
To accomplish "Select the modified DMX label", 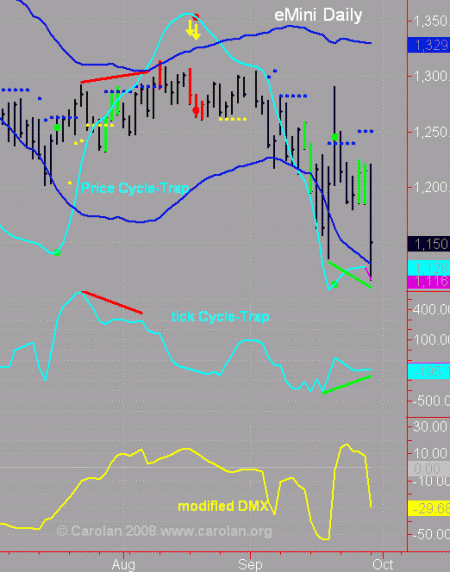I will (222, 506).
